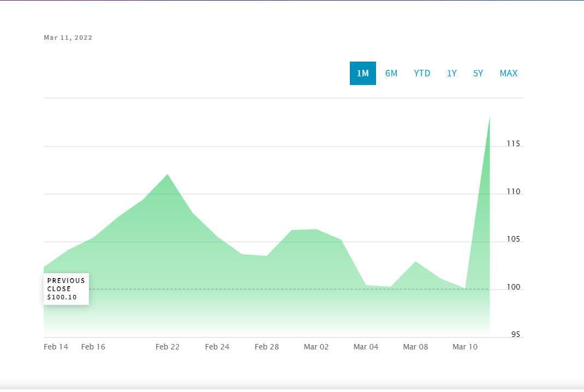Click the Feb 14 axis label
This screenshot has width=584, height=392.
tap(56, 347)
